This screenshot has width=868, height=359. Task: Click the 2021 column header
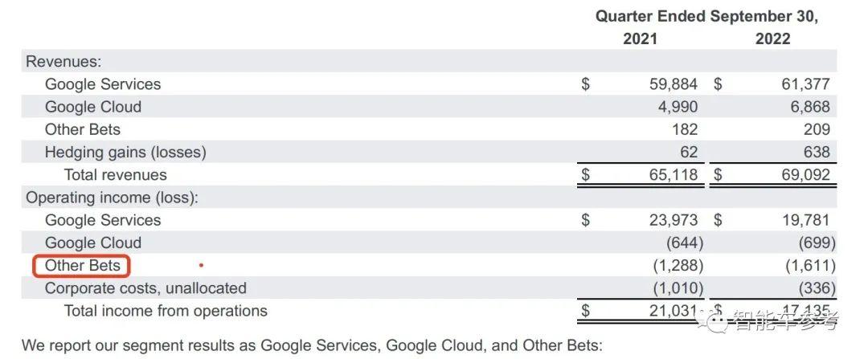(640, 39)
